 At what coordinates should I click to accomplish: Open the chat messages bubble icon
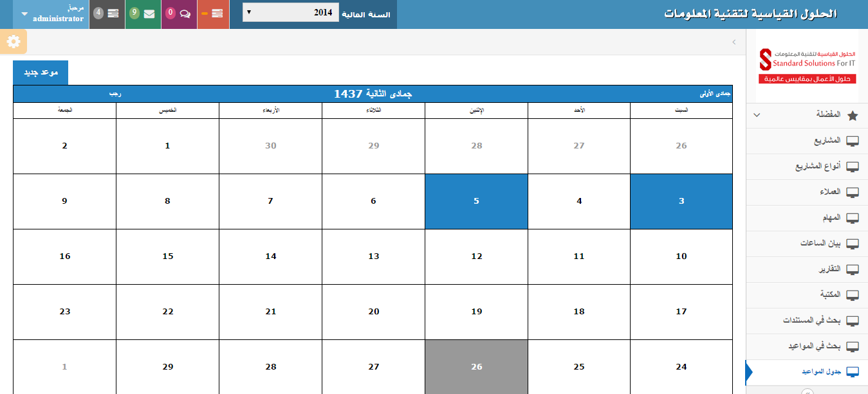(185, 13)
